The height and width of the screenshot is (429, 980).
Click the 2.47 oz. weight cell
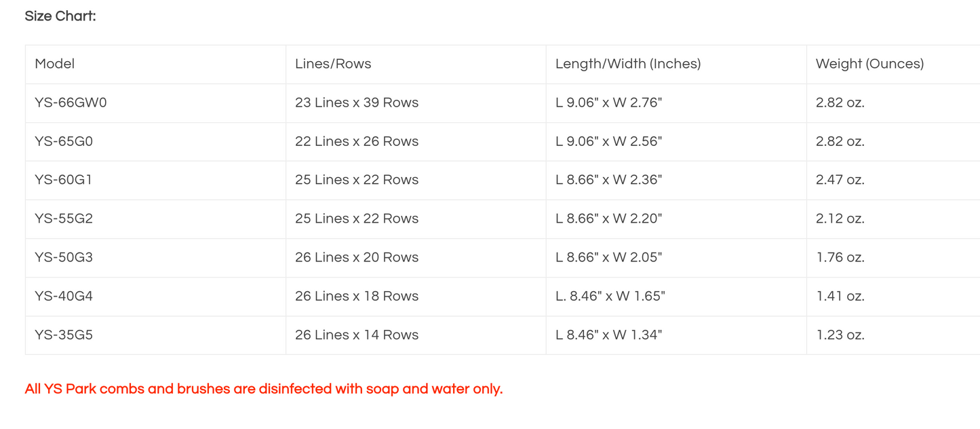840,180
